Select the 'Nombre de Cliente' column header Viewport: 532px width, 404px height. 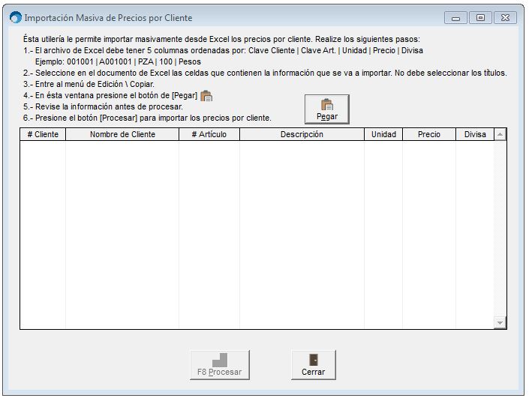click(122, 134)
